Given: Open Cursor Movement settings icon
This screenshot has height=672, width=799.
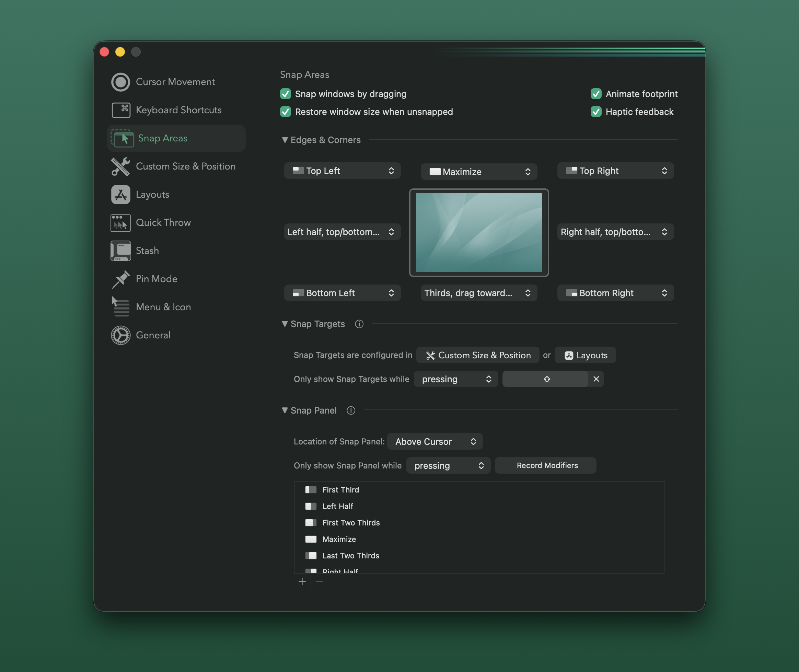Looking at the screenshot, I should coord(120,82).
